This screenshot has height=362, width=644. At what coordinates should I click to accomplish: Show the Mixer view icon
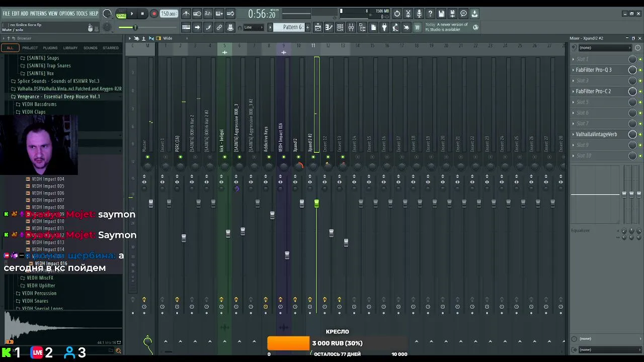(x=351, y=27)
